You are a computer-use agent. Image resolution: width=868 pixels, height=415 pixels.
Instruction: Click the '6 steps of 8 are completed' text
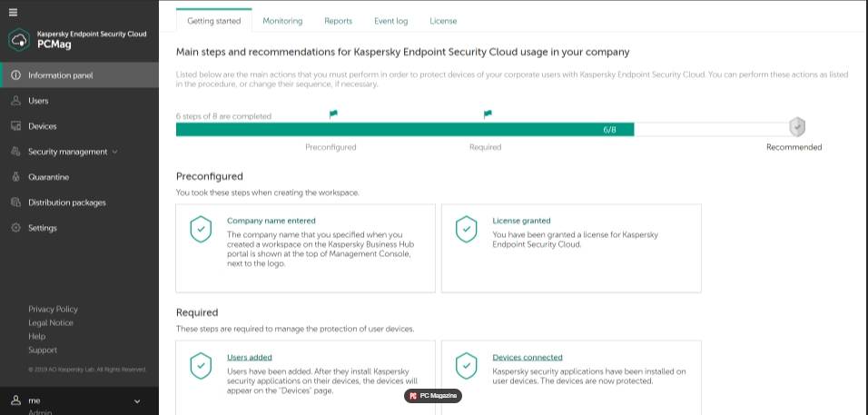[223, 116]
